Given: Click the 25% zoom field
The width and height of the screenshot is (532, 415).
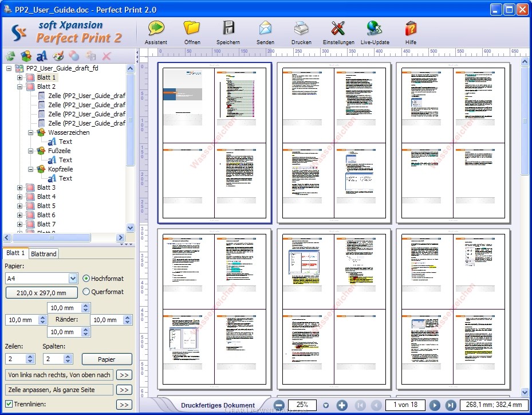Looking at the screenshot, I should [x=302, y=405].
